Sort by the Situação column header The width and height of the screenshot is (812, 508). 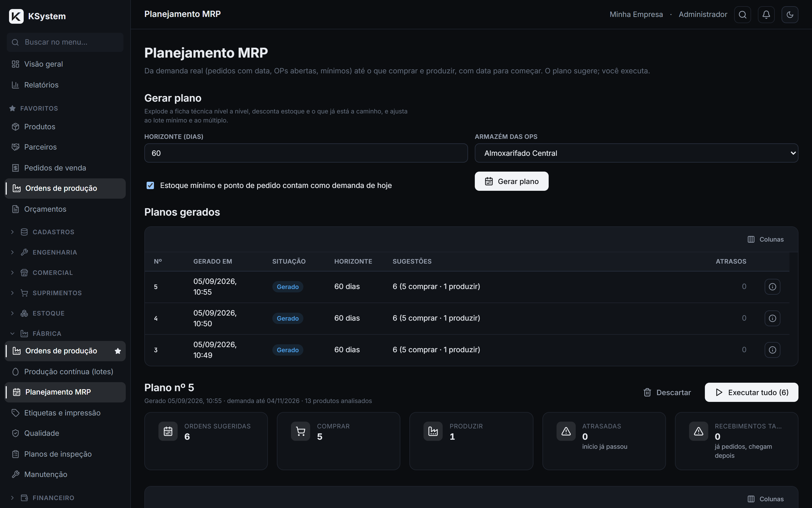(288, 261)
